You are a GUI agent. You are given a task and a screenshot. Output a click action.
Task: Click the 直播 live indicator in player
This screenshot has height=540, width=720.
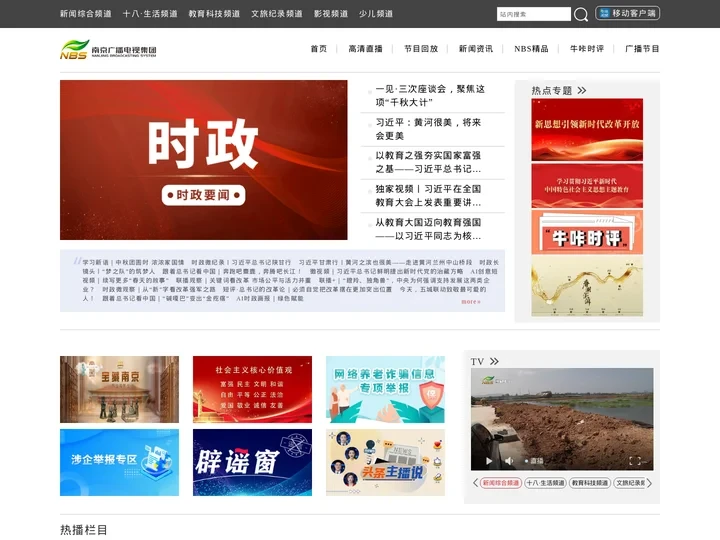534,461
